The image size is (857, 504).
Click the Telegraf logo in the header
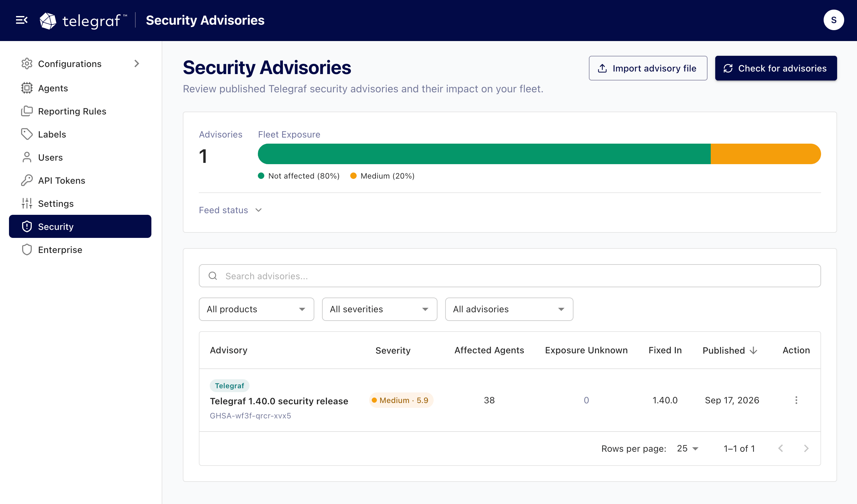click(83, 21)
